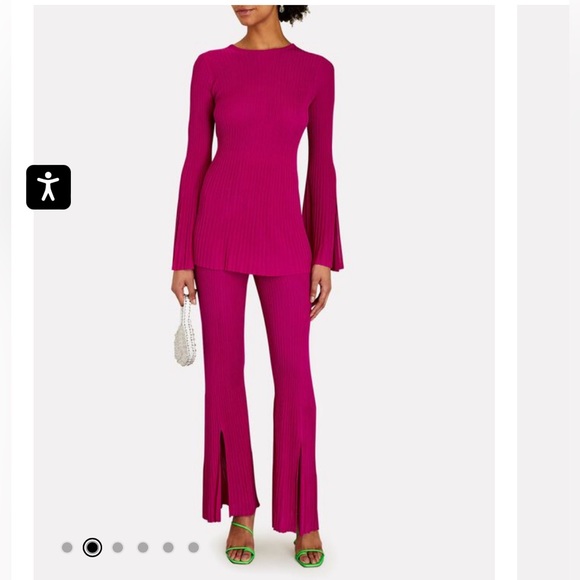Click the green strappy sandal on the left foot
The width and height of the screenshot is (580, 580).
click(240, 544)
